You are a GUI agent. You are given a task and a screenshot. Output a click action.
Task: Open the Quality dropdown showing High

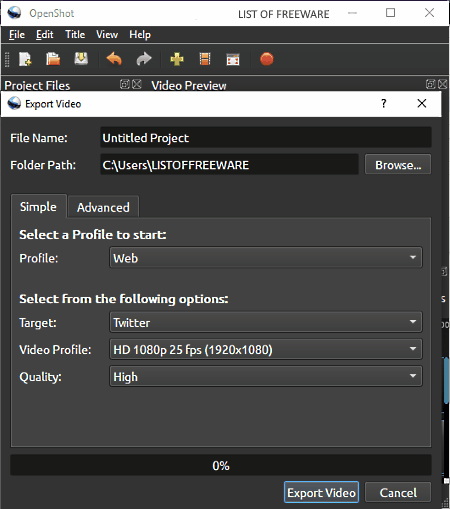pos(266,376)
